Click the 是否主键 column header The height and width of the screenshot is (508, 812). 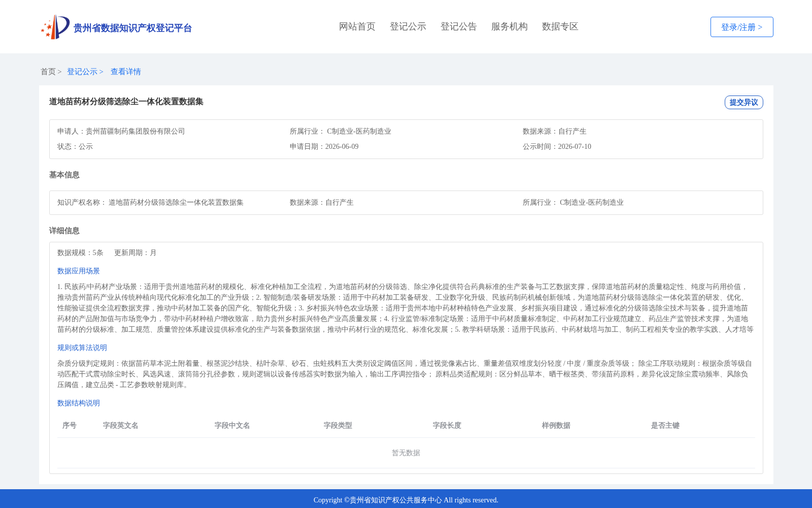665,425
